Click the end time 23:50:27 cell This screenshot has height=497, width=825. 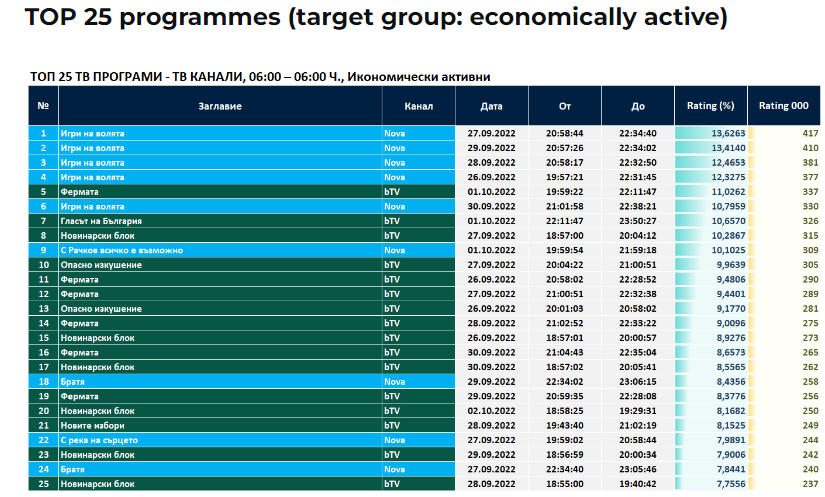[x=637, y=220]
